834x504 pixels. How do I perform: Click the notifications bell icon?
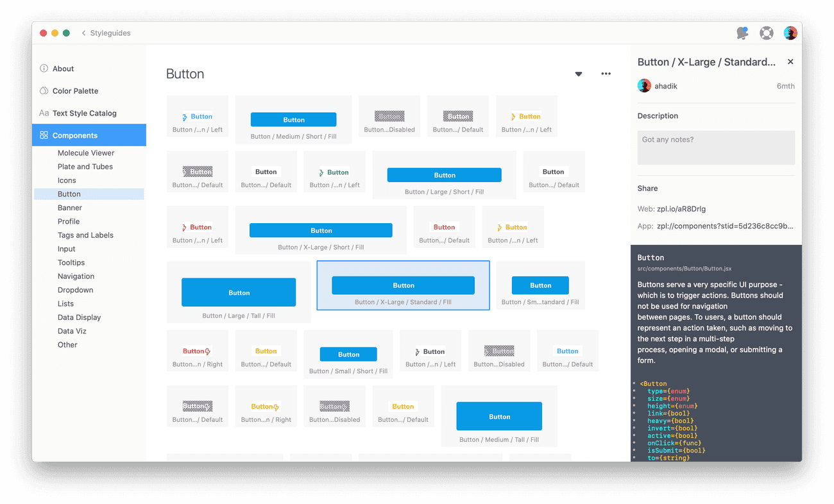(x=742, y=33)
